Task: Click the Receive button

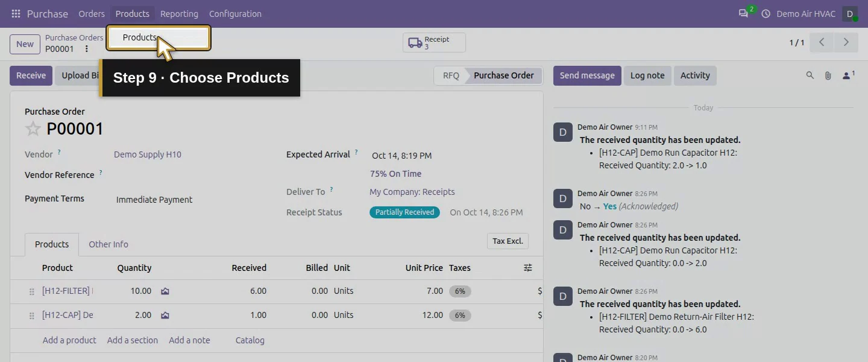Action: coord(31,75)
